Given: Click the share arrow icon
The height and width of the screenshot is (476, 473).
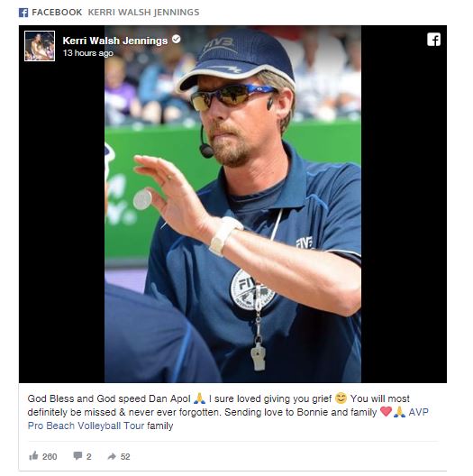Looking at the screenshot, I should (x=112, y=456).
